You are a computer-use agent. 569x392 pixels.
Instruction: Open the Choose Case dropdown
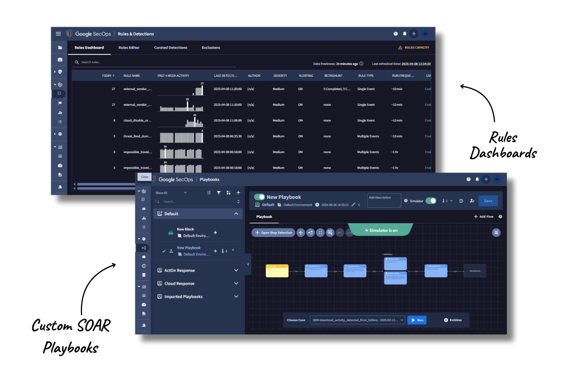click(357, 320)
